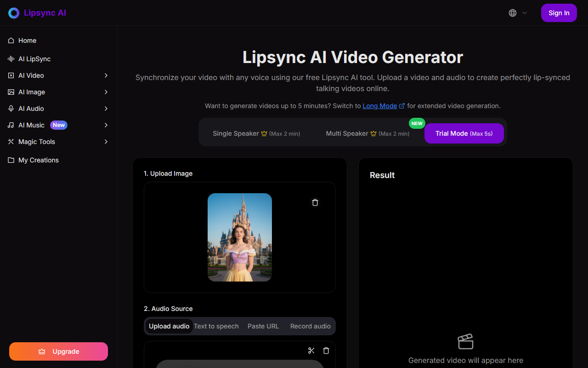Screen dimensions: 588x368
Task: Switch to Paste URL tab
Action: (x=263, y=326)
